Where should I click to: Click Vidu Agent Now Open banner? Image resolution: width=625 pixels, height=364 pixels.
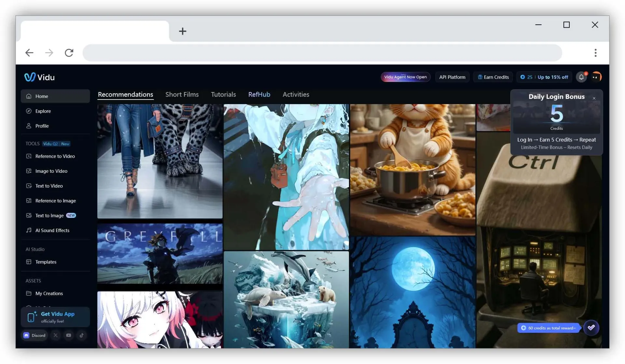click(x=405, y=77)
